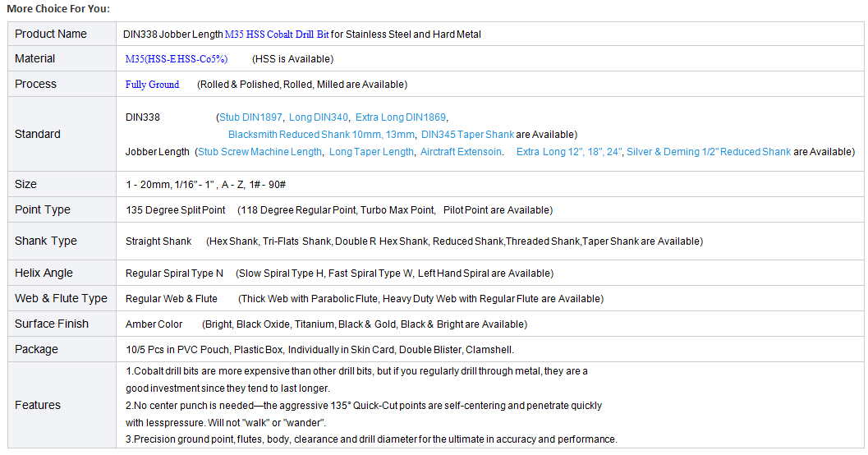868x455 pixels.
Task: Click the Fully Ground process link
Action: coord(152,85)
